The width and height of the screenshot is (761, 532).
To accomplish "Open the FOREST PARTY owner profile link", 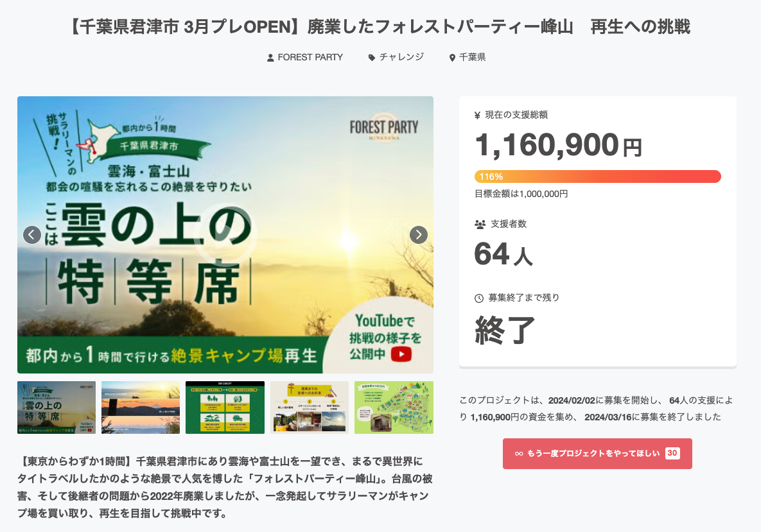I will tap(310, 57).
